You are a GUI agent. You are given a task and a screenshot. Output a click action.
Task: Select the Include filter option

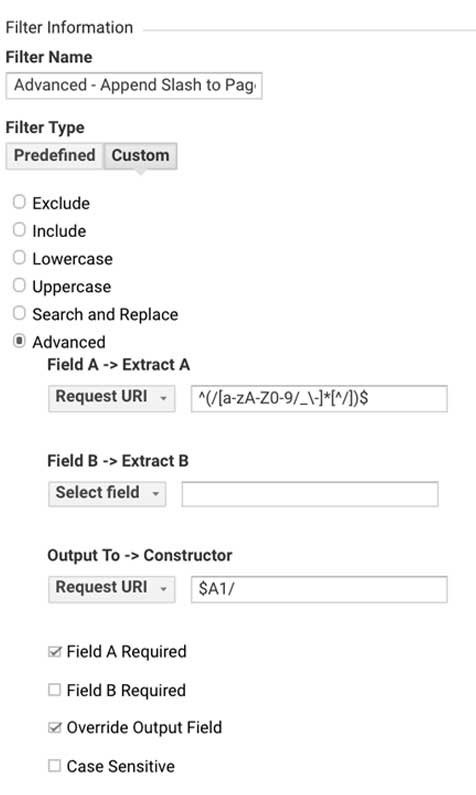point(19,230)
